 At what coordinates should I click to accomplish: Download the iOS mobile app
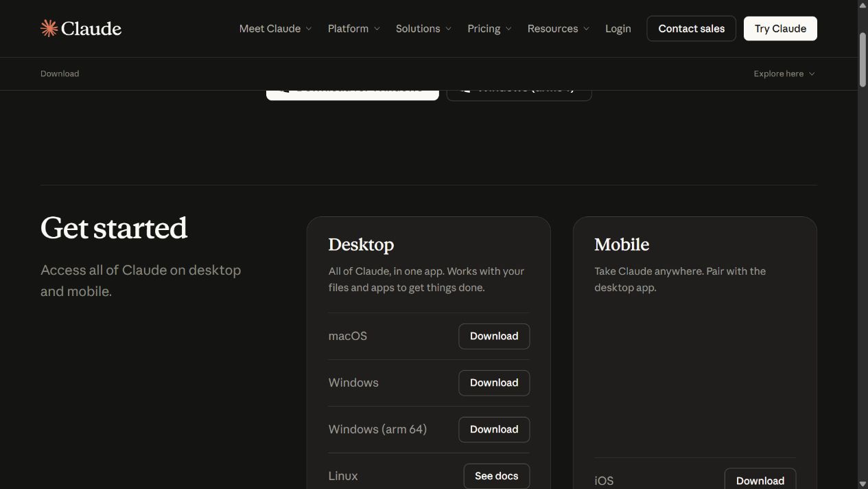[760, 479]
